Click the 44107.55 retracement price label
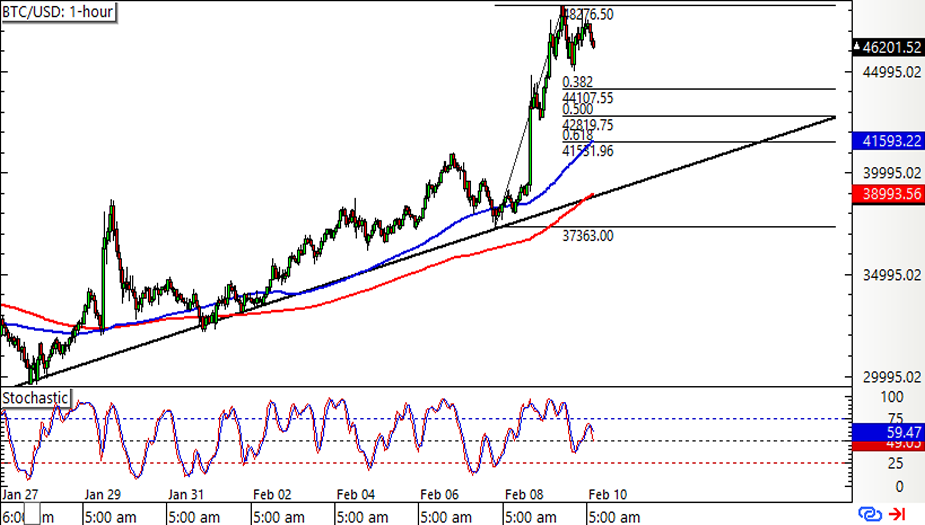 tap(588, 98)
